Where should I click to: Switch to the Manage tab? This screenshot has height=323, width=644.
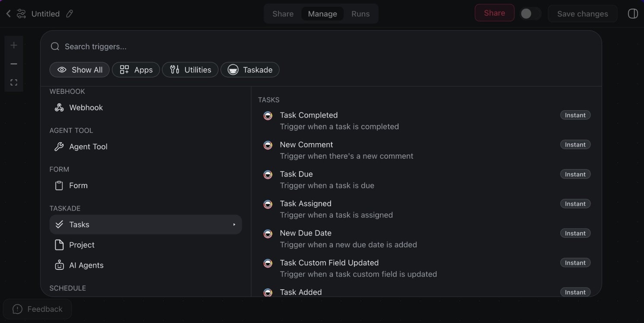point(322,14)
